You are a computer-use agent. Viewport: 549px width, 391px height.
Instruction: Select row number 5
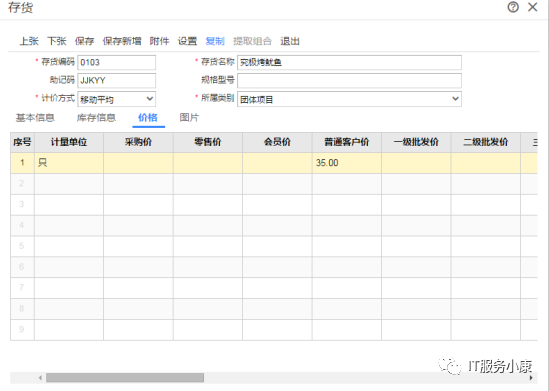22,246
